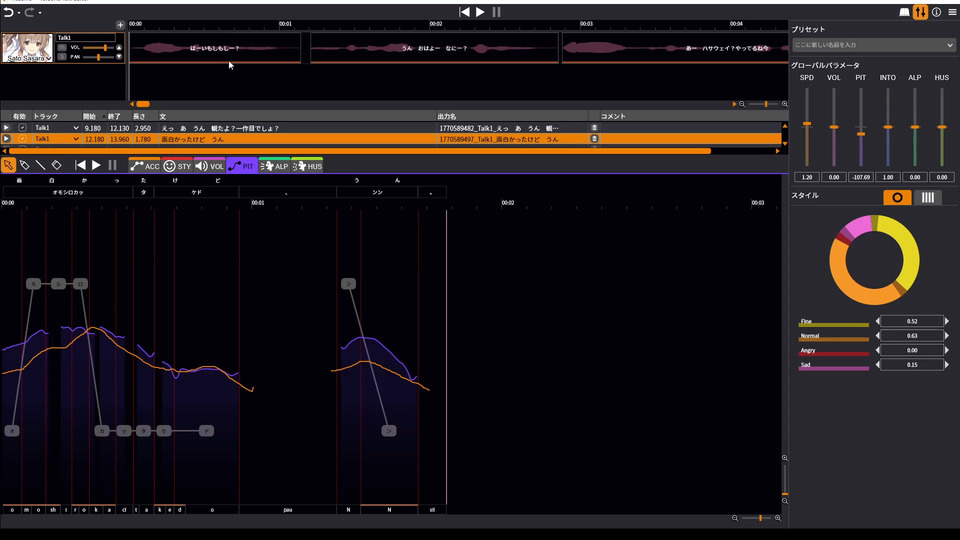
Task: Switch style view to bar slider mode
Action: tap(928, 197)
